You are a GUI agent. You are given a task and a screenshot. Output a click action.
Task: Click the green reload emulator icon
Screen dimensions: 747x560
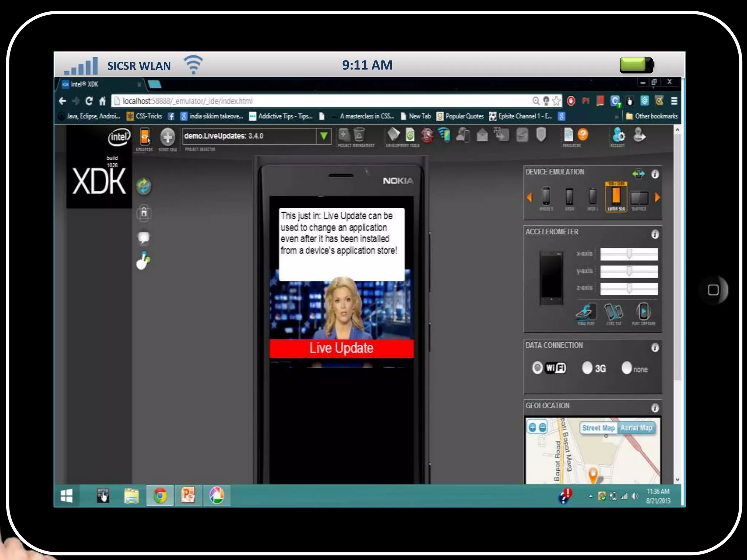click(144, 186)
